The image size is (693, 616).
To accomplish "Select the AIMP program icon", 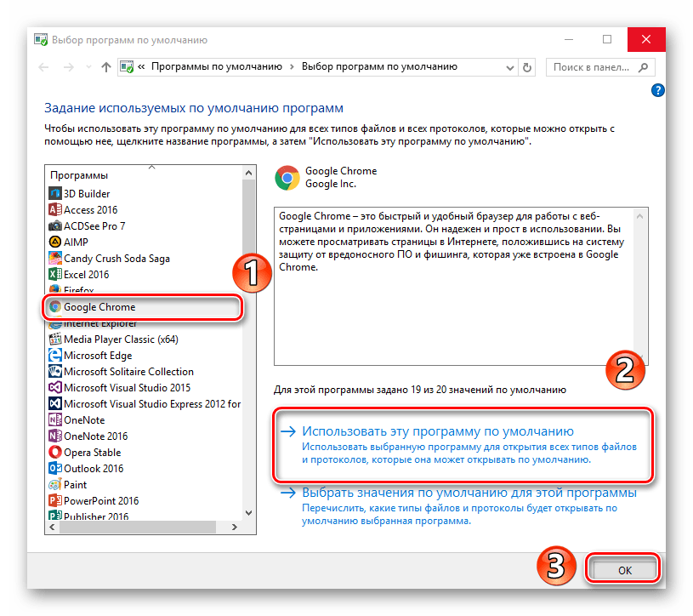I will [55, 242].
